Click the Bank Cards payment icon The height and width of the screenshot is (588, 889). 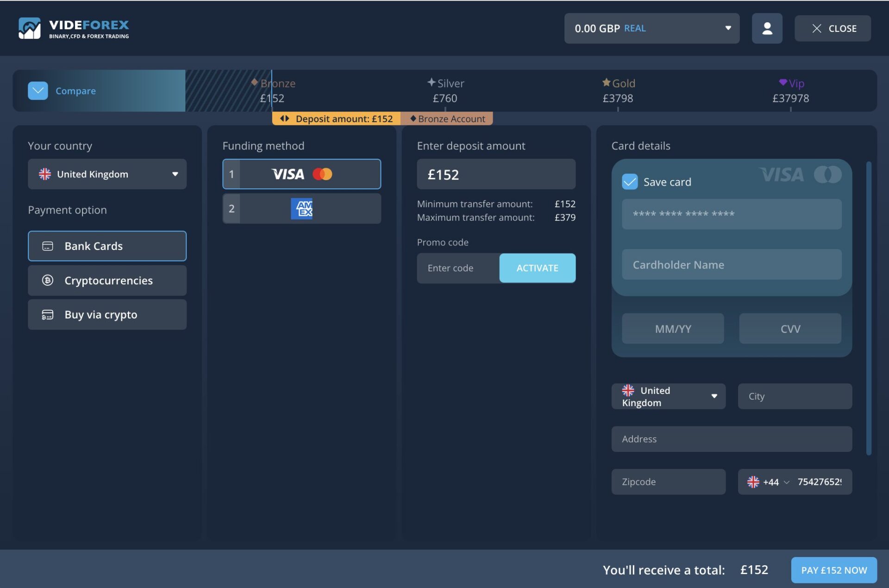(47, 246)
